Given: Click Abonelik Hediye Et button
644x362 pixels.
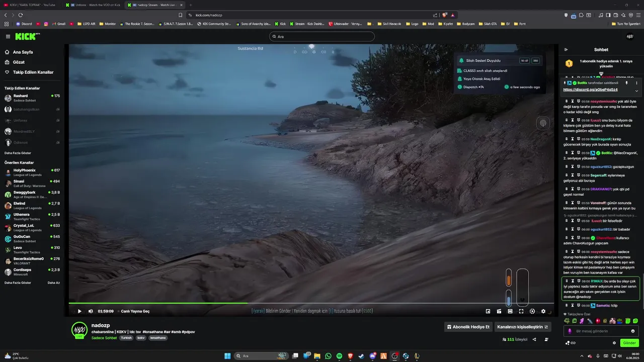Looking at the screenshot, I should (468, 327).
